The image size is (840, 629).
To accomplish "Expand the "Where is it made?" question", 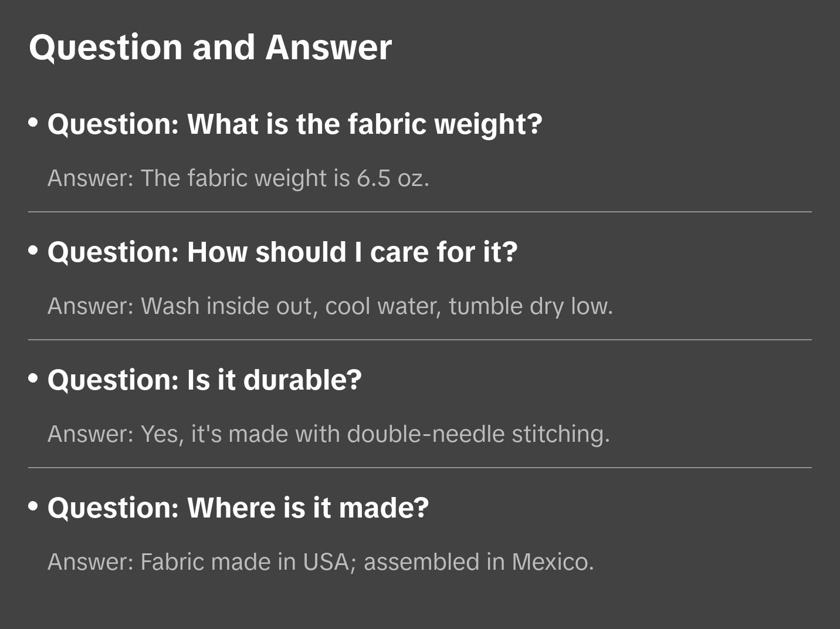I will click(x=238, y=508).
